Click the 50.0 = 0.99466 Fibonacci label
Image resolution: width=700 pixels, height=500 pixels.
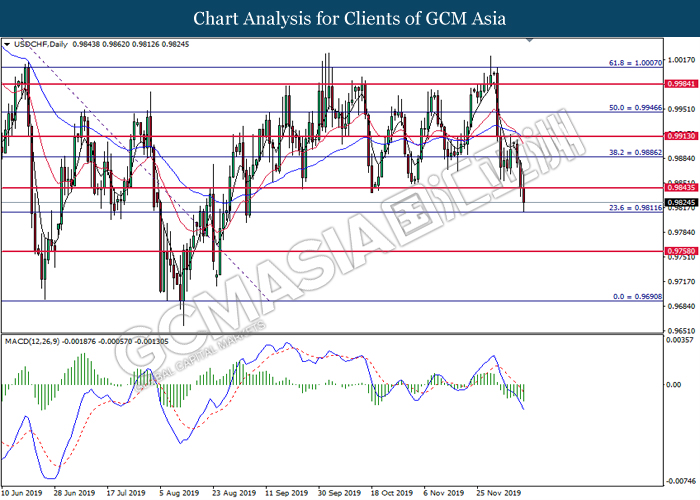[635, 108]
